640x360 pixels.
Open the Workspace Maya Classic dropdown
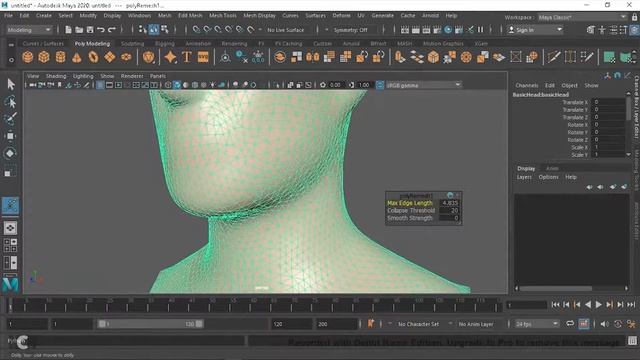582,17
